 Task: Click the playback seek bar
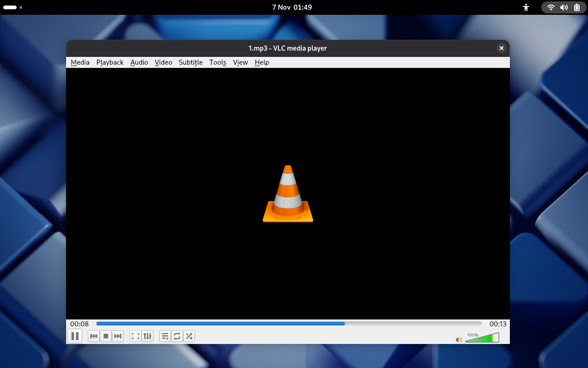click(x=289, y=324)
